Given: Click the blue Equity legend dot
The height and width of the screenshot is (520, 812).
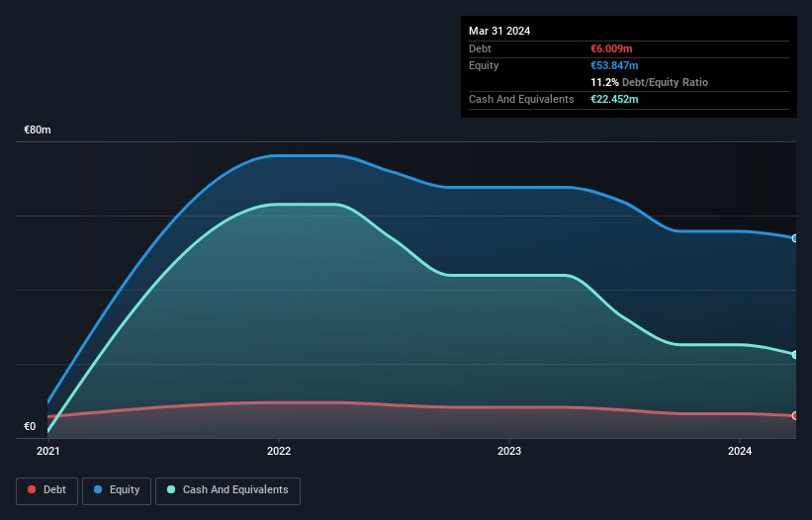Looking at the screenshot, I should tap(98, 489).
